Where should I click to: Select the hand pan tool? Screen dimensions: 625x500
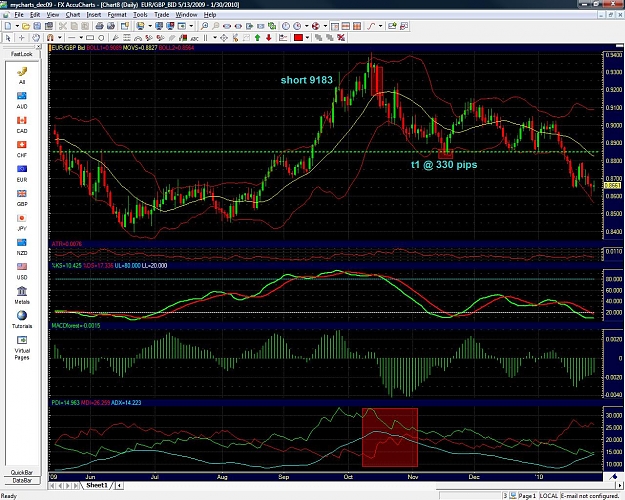(36, 38)
